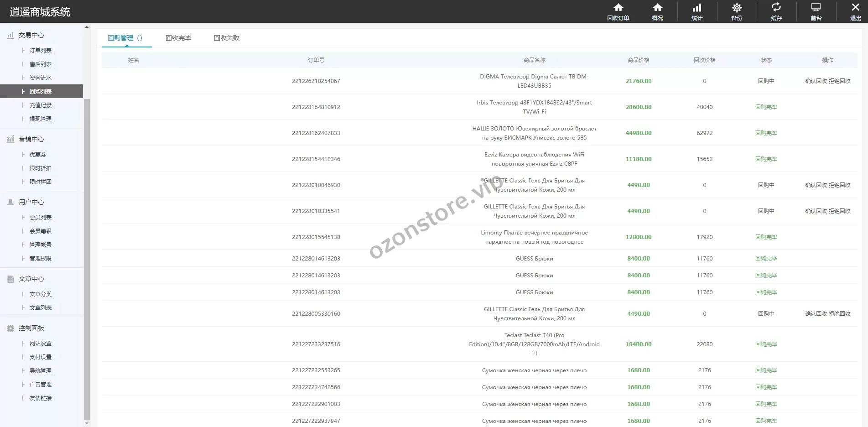This screenshot has height=427, width=868.
Task: Collapse the 用户中心 sidebar section
Action: coord(31,202)
